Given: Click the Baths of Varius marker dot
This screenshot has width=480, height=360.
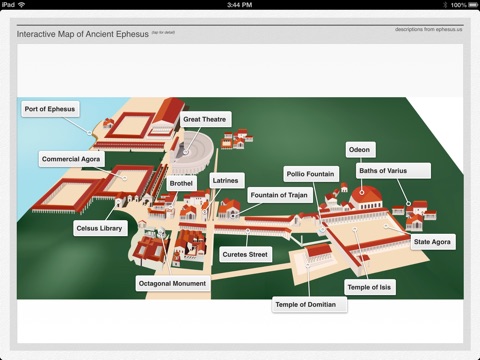Looking at the screenshot, I should (x=408, y=203).
